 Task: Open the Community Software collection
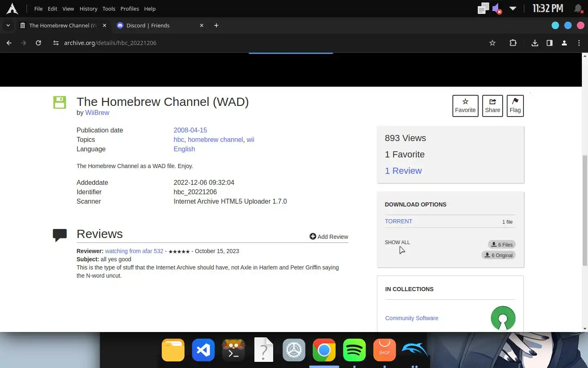click(x=412, y=318)
